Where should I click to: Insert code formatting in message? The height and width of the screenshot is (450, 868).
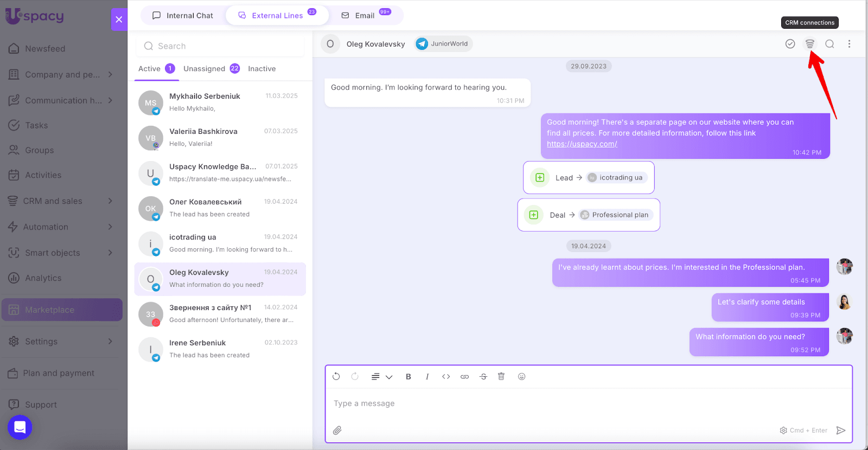coord(446,377)
